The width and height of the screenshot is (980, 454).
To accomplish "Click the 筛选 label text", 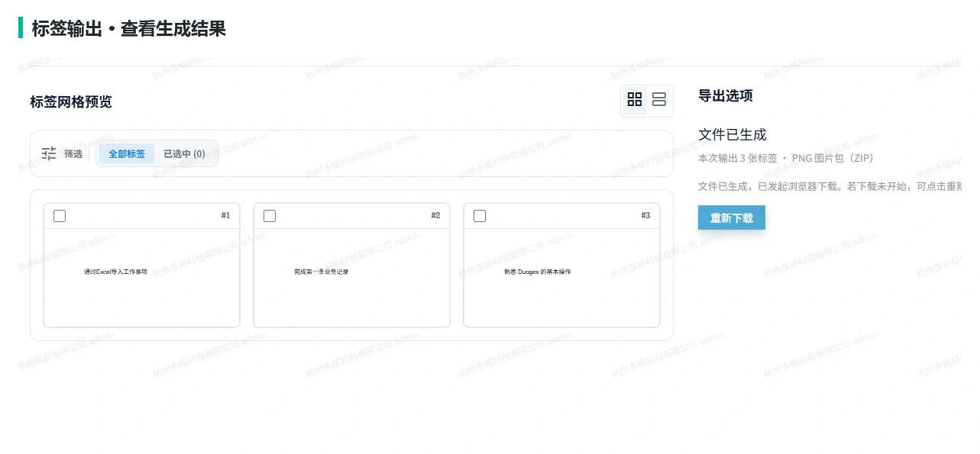I will pos(73,154).
